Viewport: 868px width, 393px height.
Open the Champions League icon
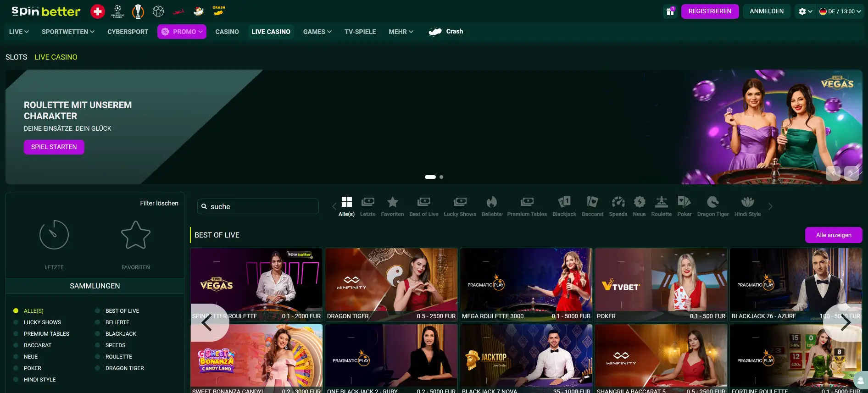click(118, 11)
